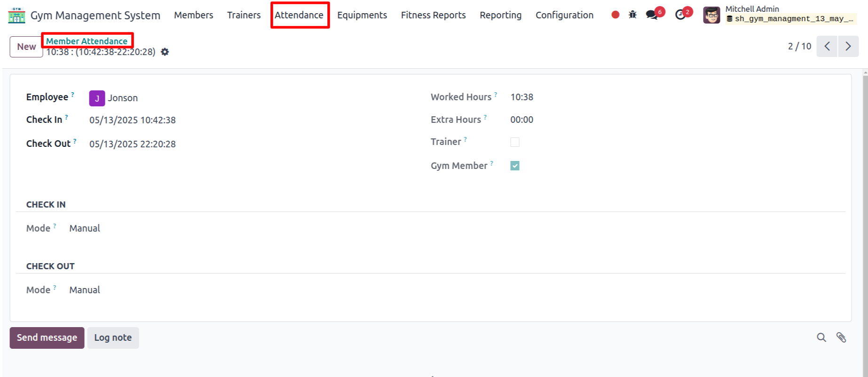Toggle the Trainer checkbox
Viewport: 868px width, 377px height.
(515, 142)
